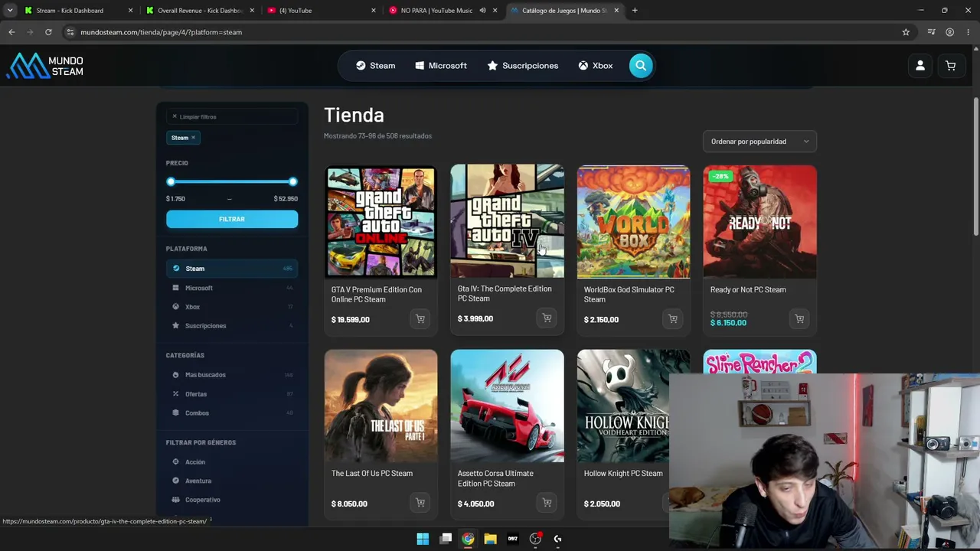Select the maximum price slider handle
Viewport: 980px width, 551px height.
tap(293, 181)
